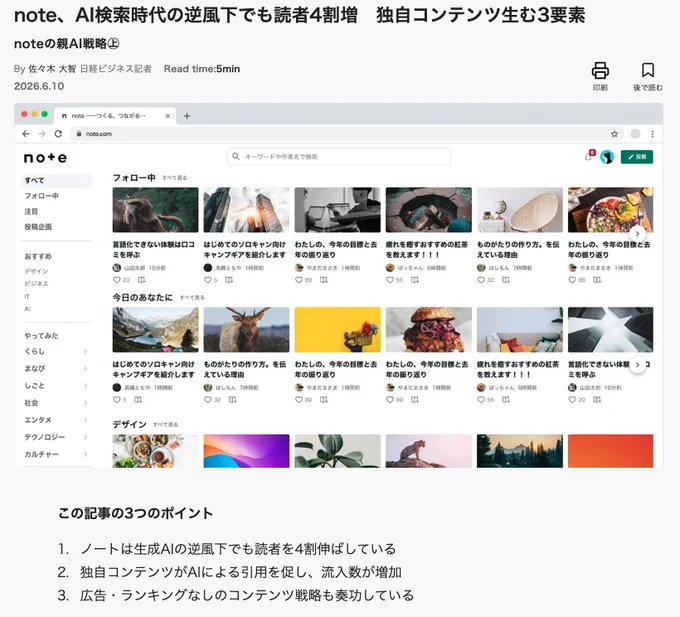Select the note ――つくる、つながる tab
Screen dimensions: 680x617
tap(115, 116)
